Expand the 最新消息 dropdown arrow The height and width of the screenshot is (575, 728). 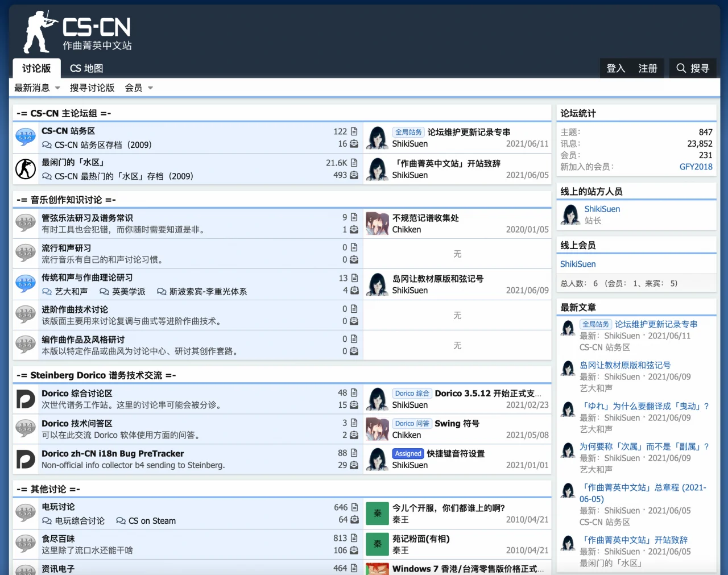(x=57, y=88)
